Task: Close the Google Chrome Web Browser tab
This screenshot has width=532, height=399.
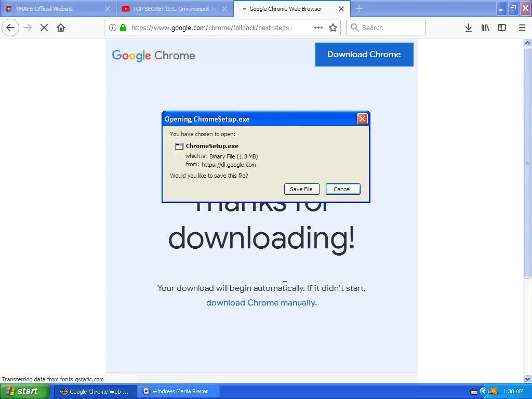Action: coord(341,9)
